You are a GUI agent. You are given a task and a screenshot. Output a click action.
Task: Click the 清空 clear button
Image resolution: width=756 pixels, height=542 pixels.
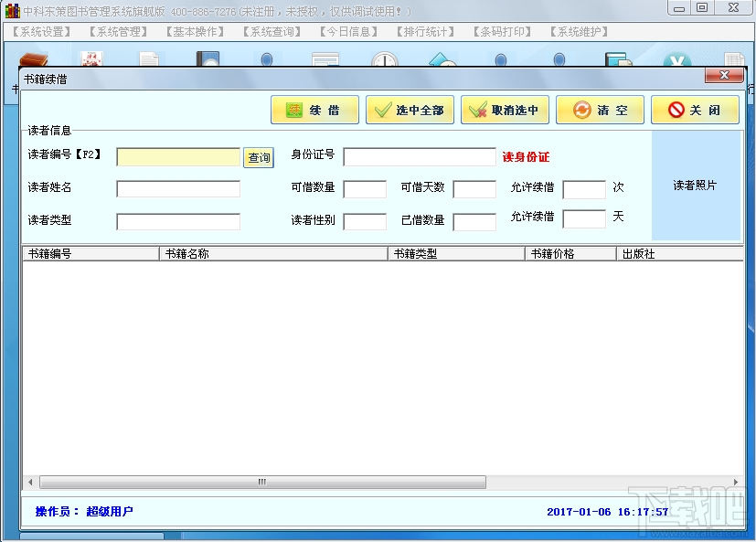(x=600, y=110)
